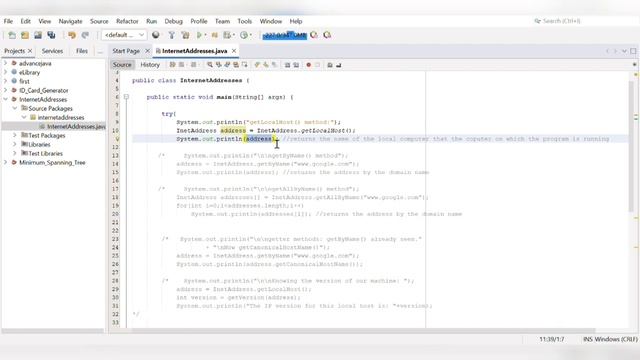Viewport: 640px width, 360px height.
Task: Click the Save All toolbar icon
Action: click(51, 35)
